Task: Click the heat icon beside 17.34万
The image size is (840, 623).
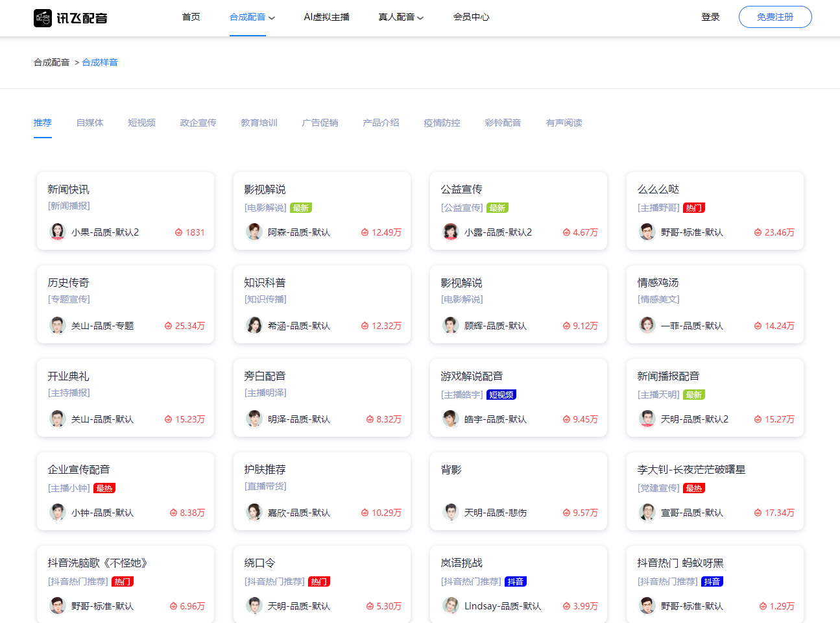Action: coord(758,513)
